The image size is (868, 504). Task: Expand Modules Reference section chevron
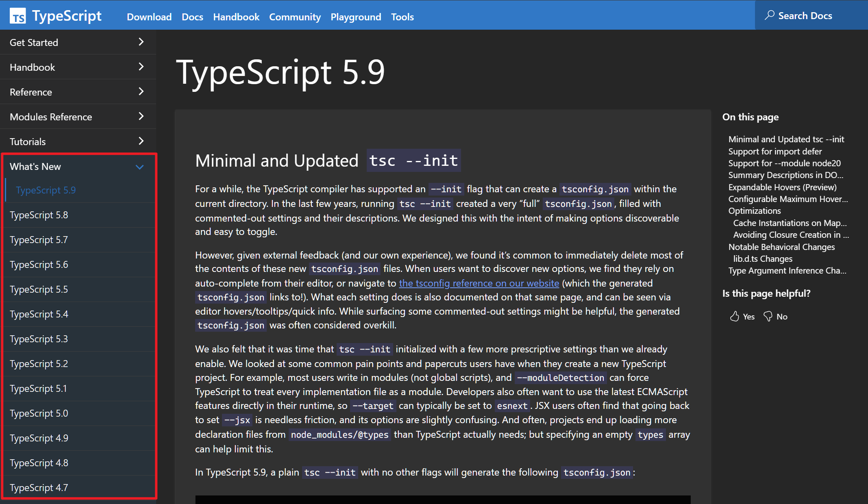tap(141, 116)
